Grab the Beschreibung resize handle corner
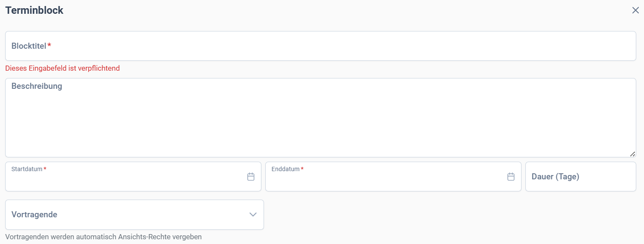Viewport: 644px width, 244px height. (x=633, y=154)
